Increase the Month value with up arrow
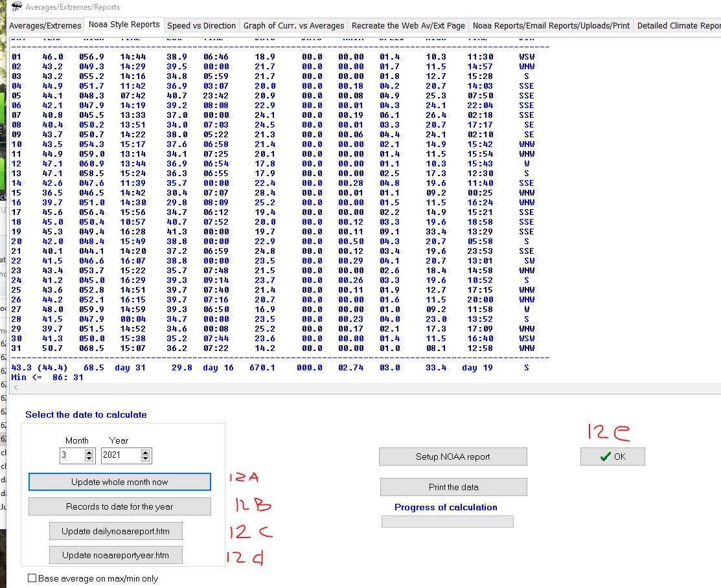This screenshot has height=588, width=721. (89, 453)
